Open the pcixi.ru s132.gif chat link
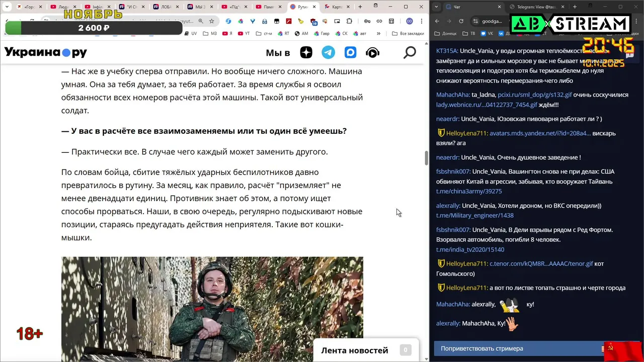644x362 pixels. tap(535, 95)
